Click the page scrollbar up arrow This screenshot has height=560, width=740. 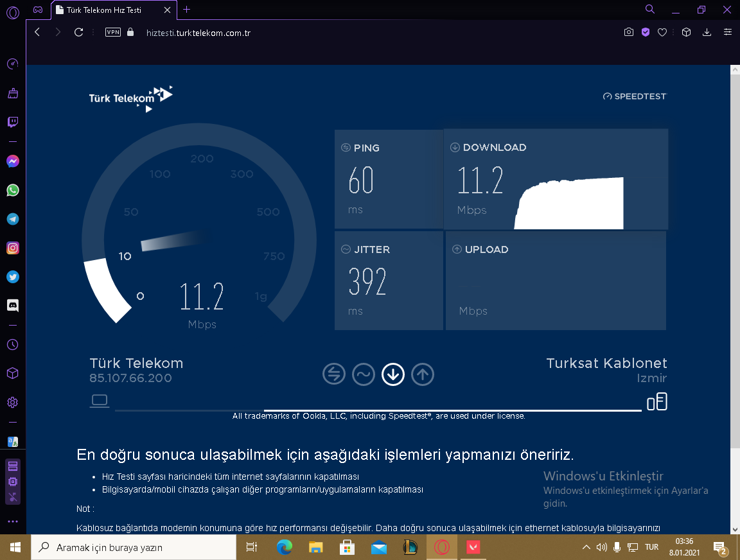735,69
